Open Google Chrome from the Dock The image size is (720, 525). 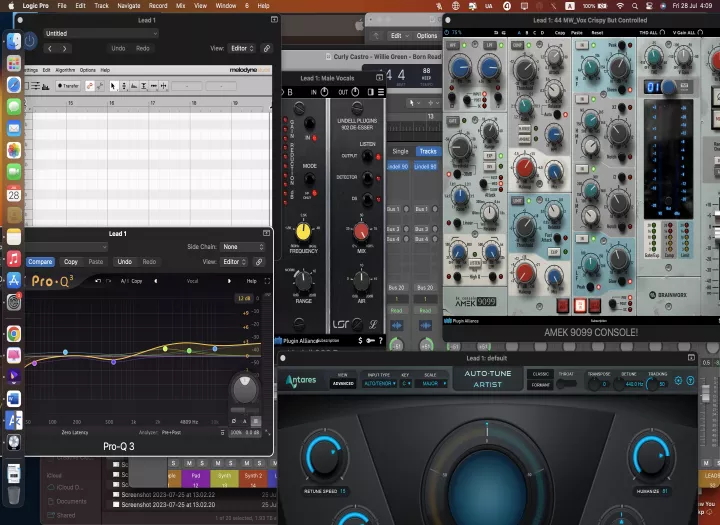tap(14, 334)
